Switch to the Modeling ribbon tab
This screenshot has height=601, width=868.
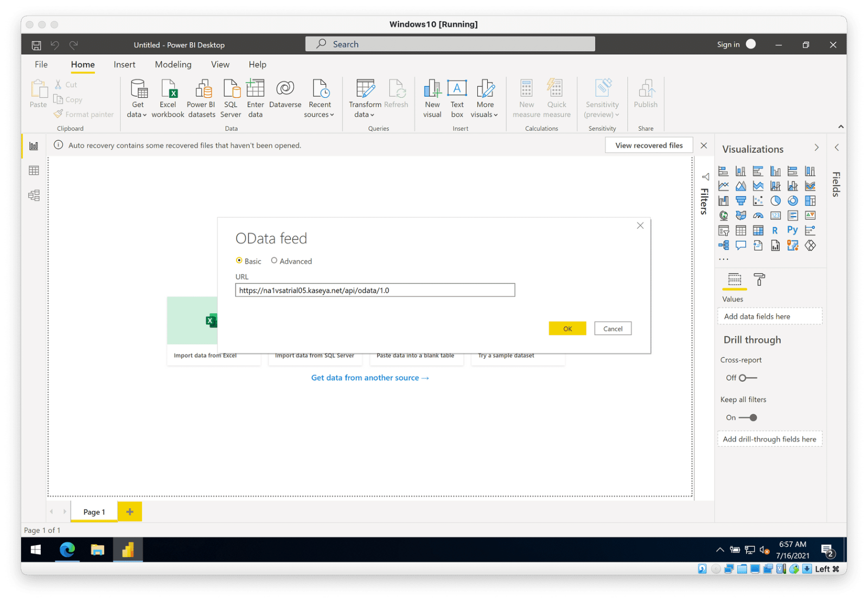coord(173,65)
